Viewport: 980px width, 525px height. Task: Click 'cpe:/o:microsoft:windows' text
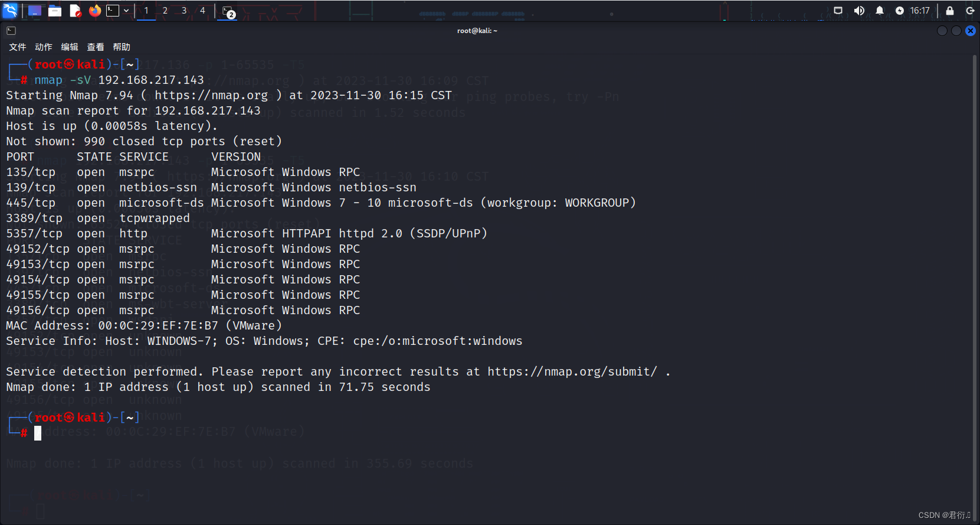click(438, 341)
